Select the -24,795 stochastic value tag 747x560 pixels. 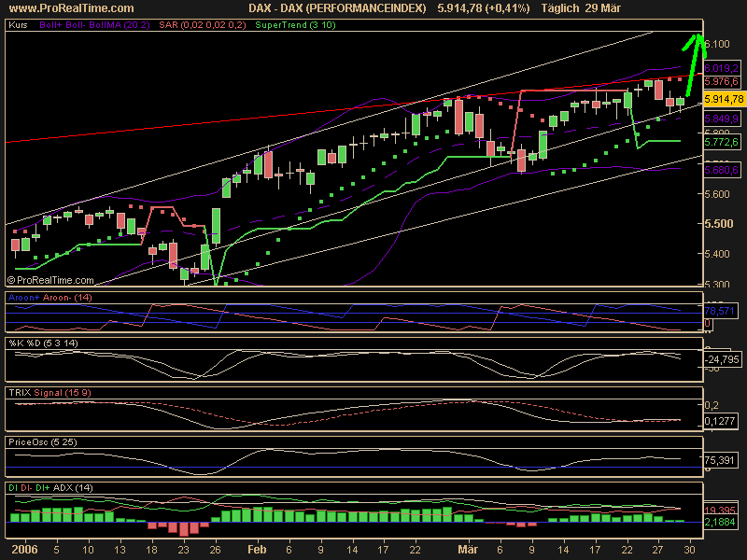click(x=723, y=359)
